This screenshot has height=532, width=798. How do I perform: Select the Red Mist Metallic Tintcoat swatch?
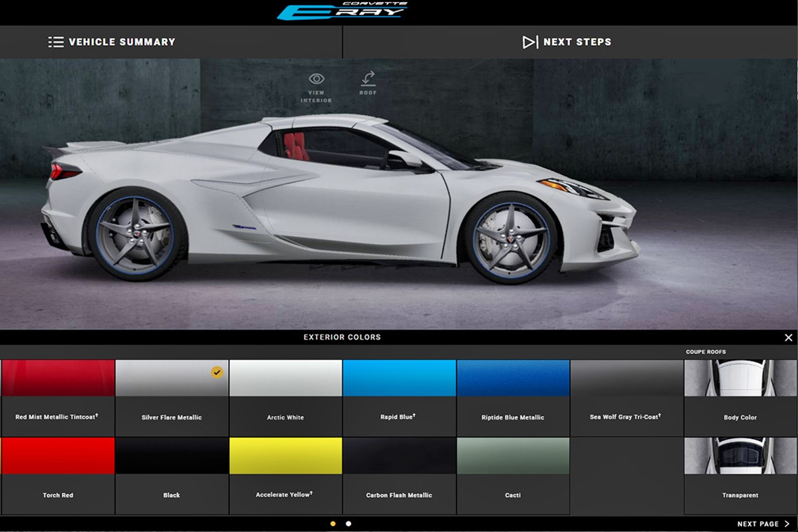click(57, 378)
